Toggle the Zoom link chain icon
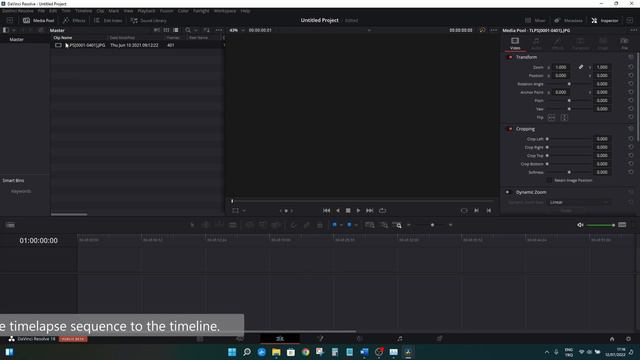The image size is (640, 360). [x=581, y=67]
